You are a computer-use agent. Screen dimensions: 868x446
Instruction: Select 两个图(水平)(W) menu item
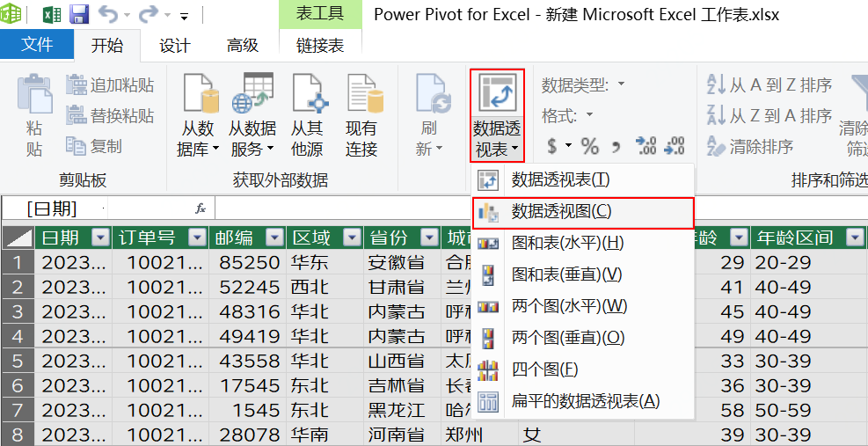(x=583, y=306)
